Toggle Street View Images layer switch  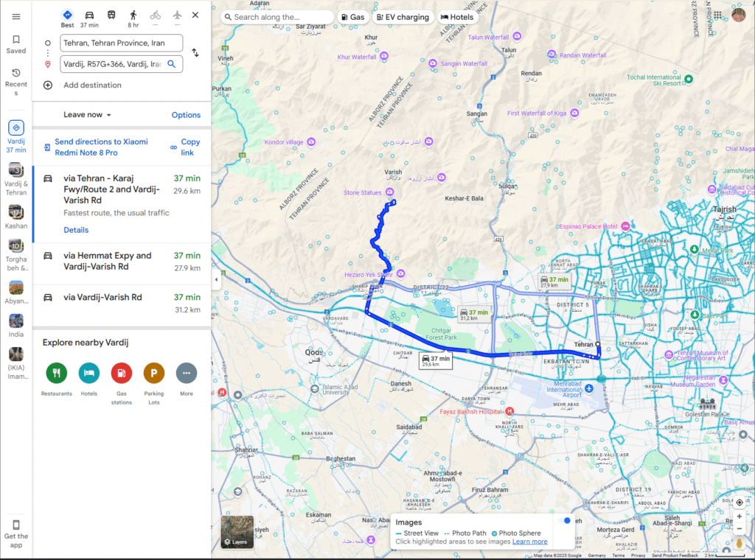tap(564, 520)
